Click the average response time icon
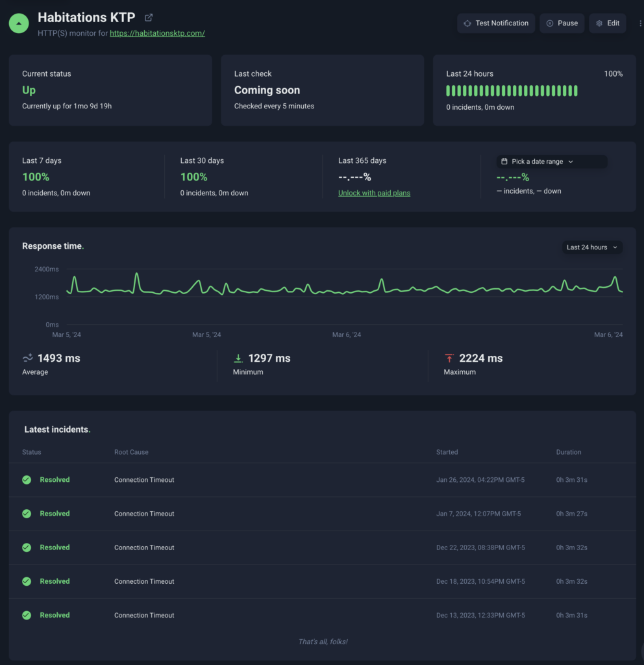 [28, 358]
